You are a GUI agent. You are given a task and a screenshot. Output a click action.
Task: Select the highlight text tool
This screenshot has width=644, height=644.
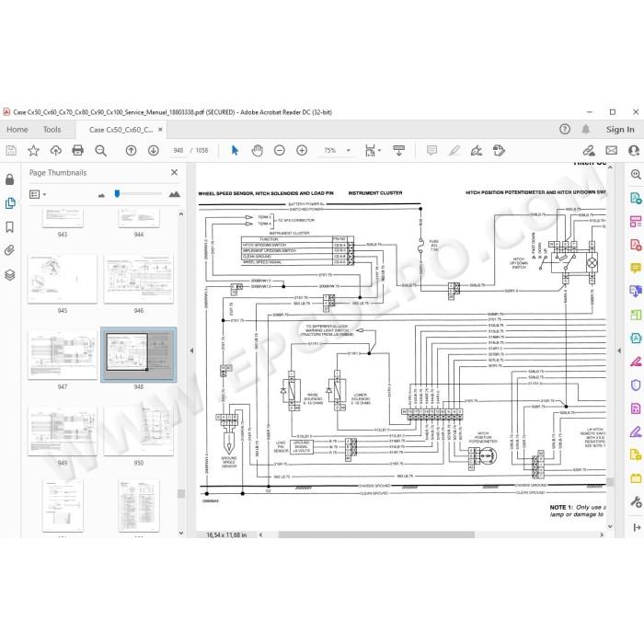pyautogui.click(x=454, y=150)
